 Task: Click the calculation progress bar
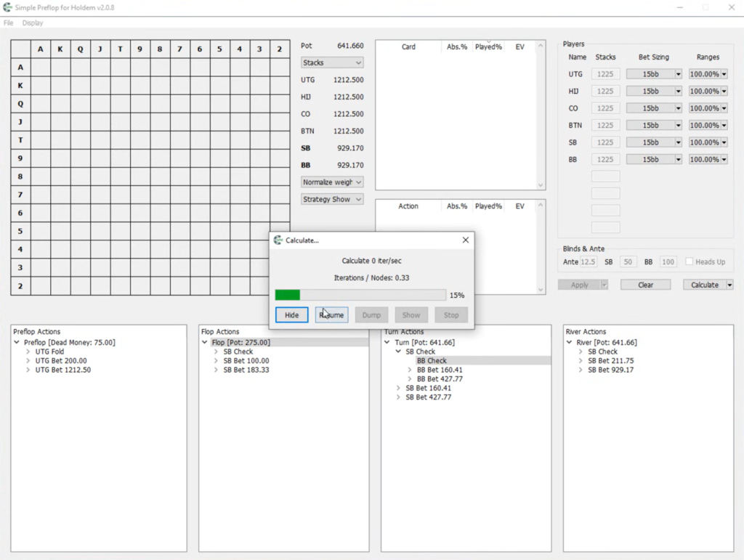pyautogui.click(x=360, y=295)
